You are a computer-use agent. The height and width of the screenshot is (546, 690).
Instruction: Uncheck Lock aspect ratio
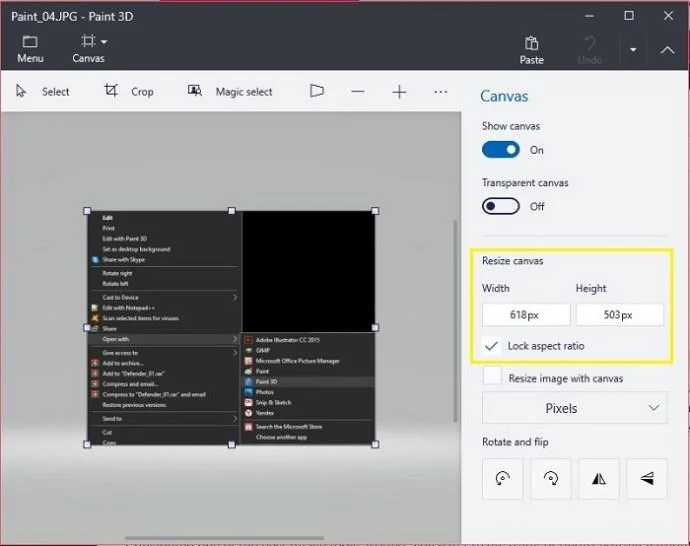(x=492, y=346)
